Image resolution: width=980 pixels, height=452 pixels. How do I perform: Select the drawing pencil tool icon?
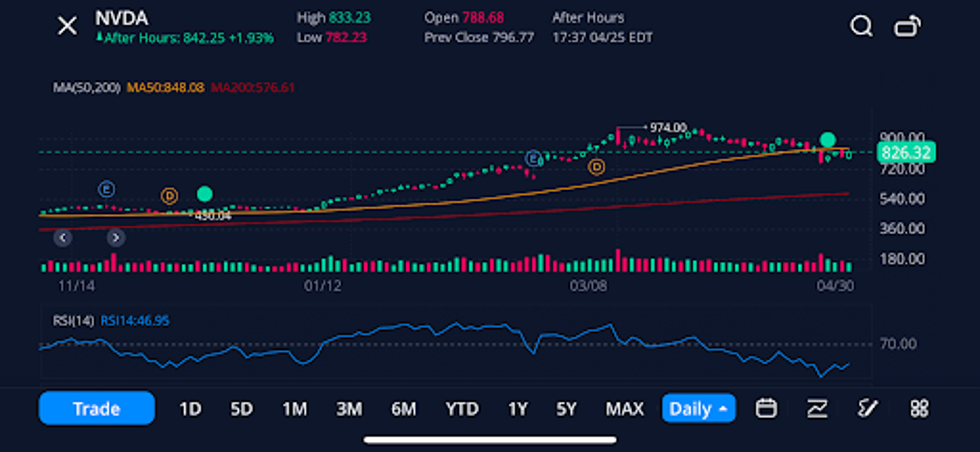(868, 408)
